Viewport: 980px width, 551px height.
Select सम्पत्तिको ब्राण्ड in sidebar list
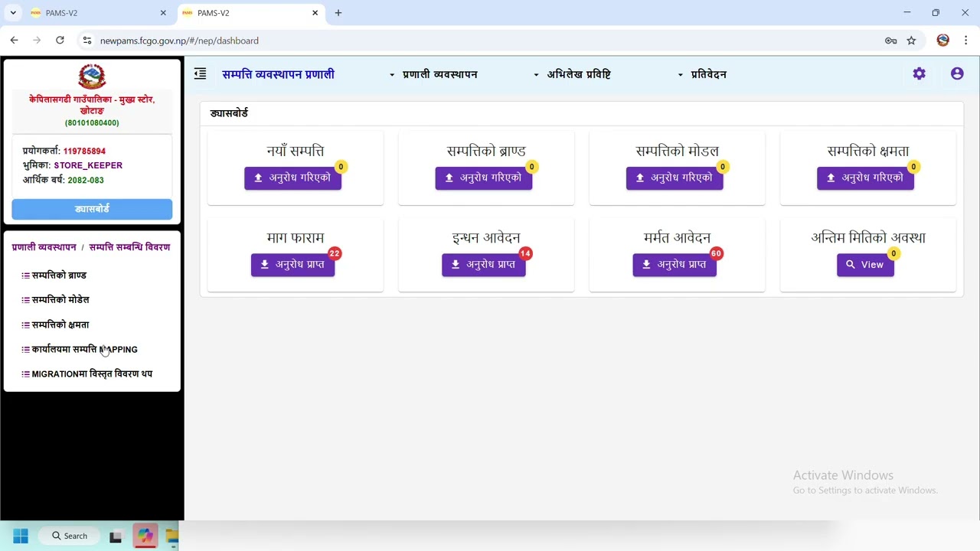(54, 275)
